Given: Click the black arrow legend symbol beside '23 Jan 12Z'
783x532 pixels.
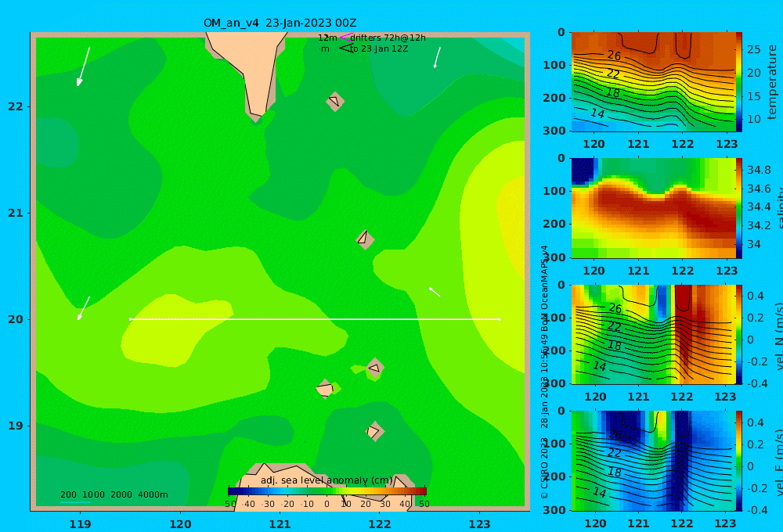Looking at the screenshot, I should pos(345,48).
